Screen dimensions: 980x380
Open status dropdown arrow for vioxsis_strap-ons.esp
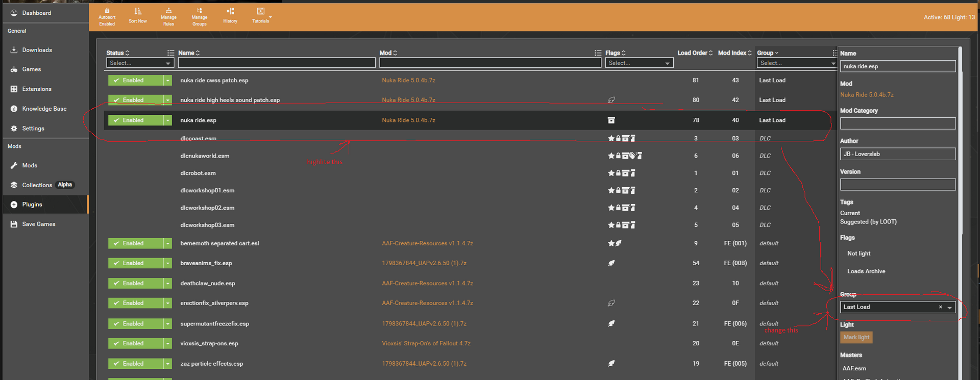tap(168, 343)
